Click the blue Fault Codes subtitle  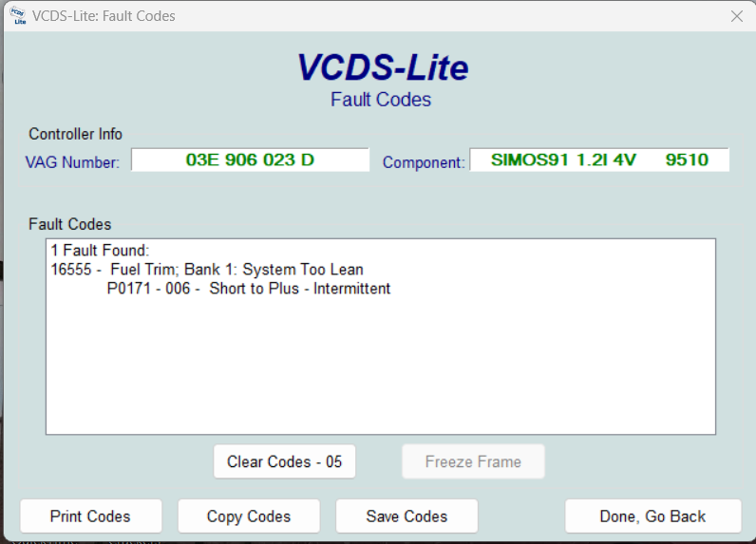point(381,100)
